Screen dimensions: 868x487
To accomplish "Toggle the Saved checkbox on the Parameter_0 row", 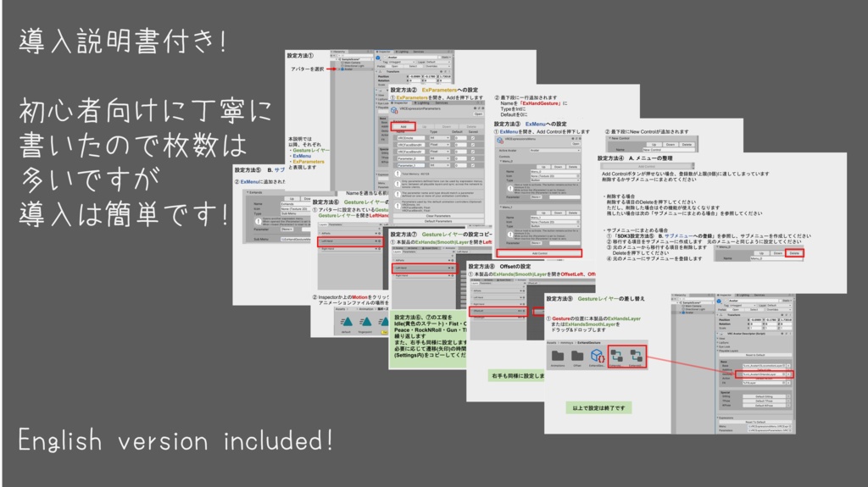I will tap(473, 158).
